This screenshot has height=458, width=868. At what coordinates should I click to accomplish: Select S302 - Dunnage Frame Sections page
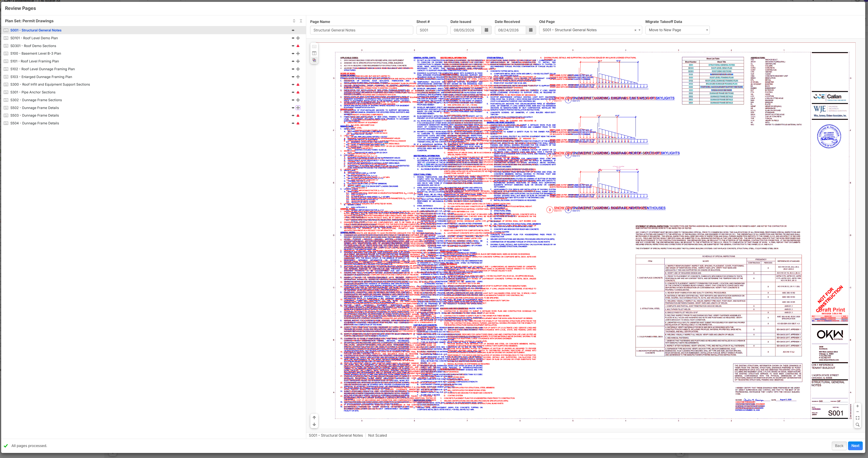(36, 100)
